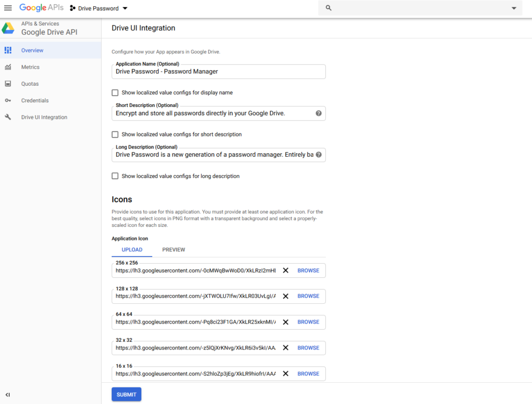
Task: Open Overview in the sidebar
Action: 50,50
